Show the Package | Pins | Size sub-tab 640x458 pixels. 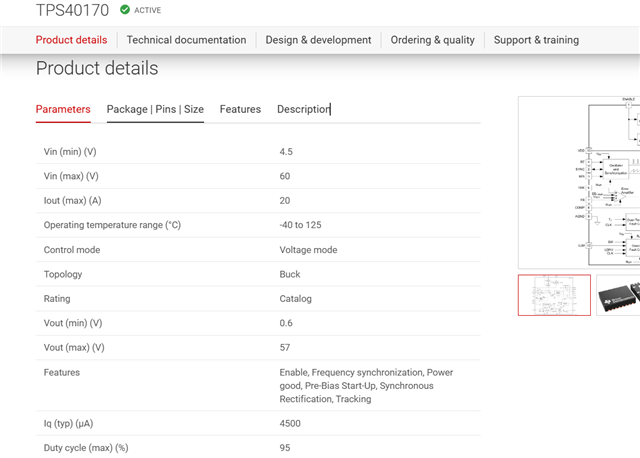click(x=155, y=109)
